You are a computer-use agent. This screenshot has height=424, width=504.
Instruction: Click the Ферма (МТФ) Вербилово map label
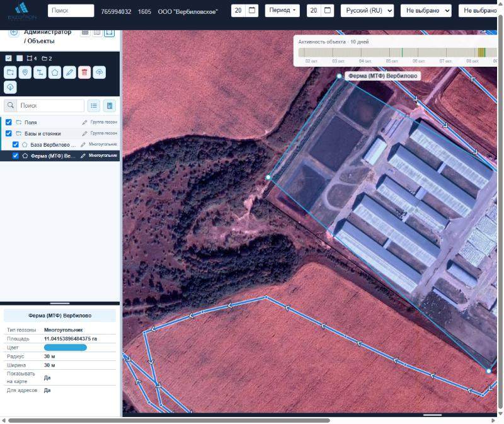[383, 76]
